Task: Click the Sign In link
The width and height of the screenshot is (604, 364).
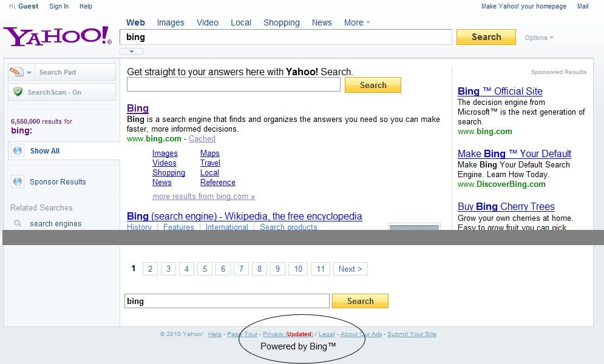Action: (59, 6)
